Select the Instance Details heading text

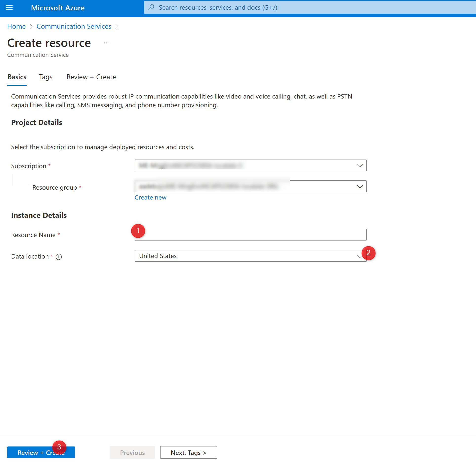pyautogui.click(x=39, y=215)
